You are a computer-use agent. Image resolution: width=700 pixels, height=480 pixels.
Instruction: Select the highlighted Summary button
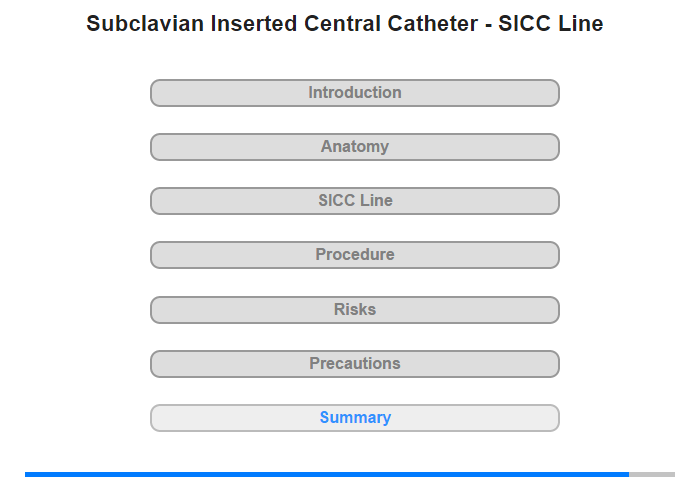tap(354, 418)
